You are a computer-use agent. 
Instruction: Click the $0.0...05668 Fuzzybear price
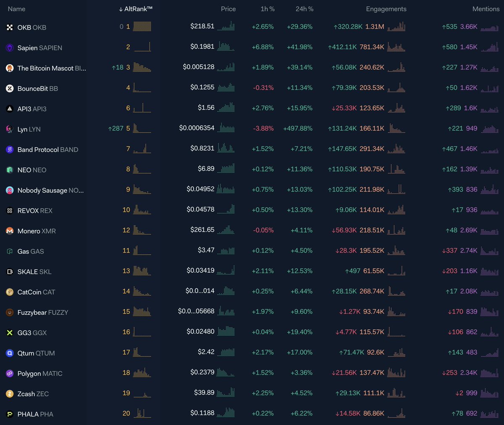click(196, 311)
